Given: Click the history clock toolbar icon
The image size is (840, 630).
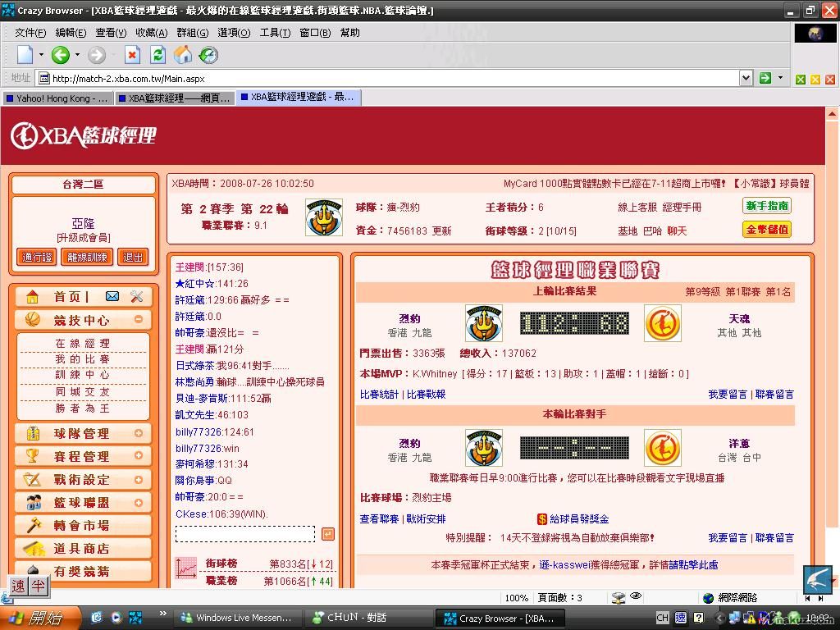Looking at the screenshot, I should click(x=208, y=55).
